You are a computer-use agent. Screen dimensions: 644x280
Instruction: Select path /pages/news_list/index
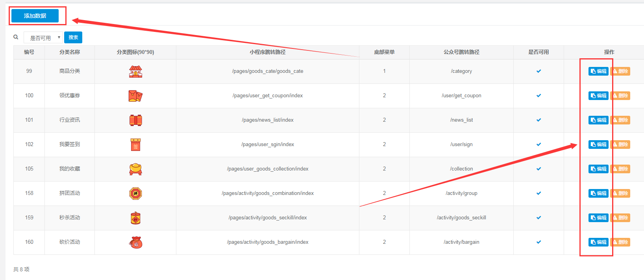[268, 120]
